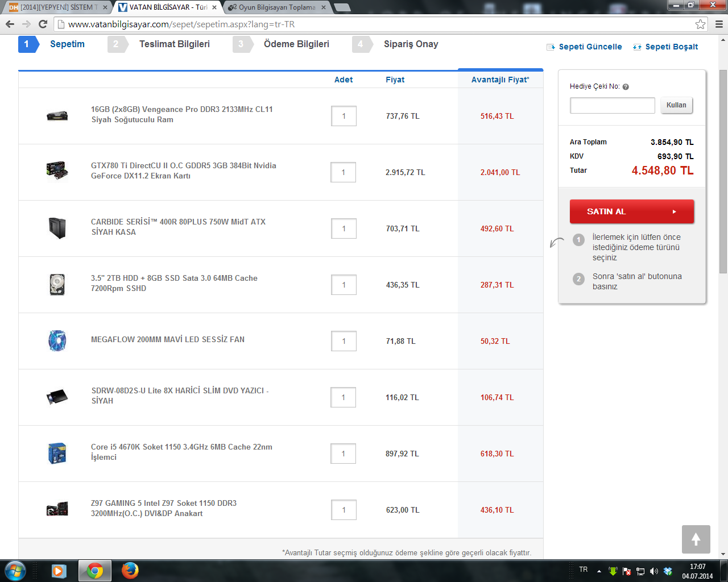Focus the Hediye Çeki No input field

click(613, 105)
